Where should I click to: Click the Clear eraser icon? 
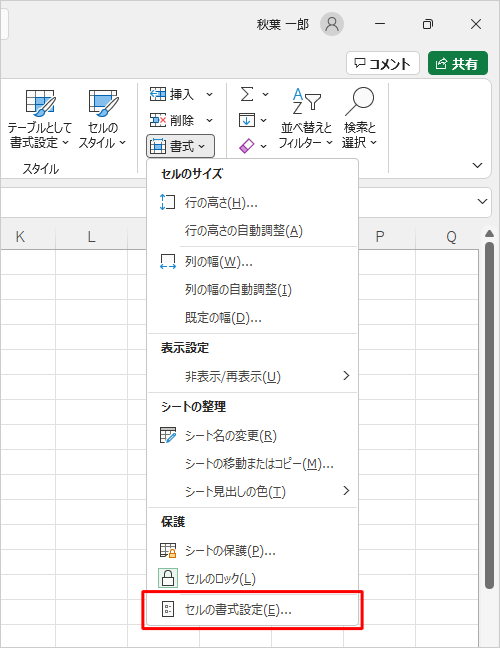pos(247,146)
